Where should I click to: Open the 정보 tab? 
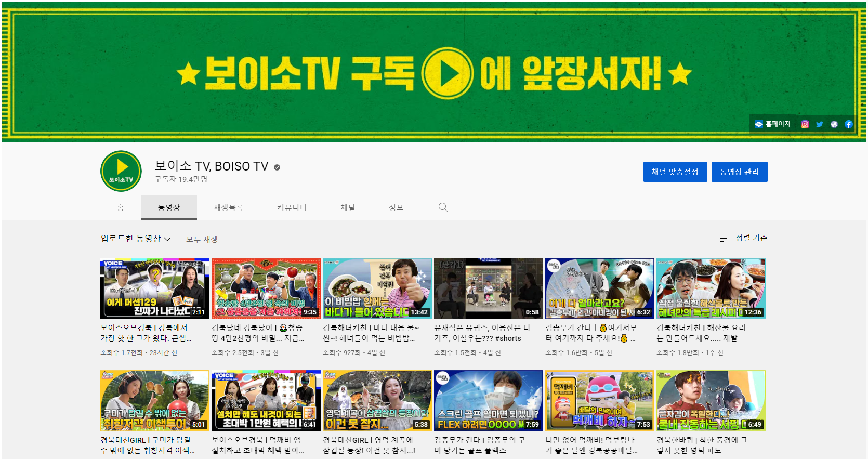pos(396,207)
